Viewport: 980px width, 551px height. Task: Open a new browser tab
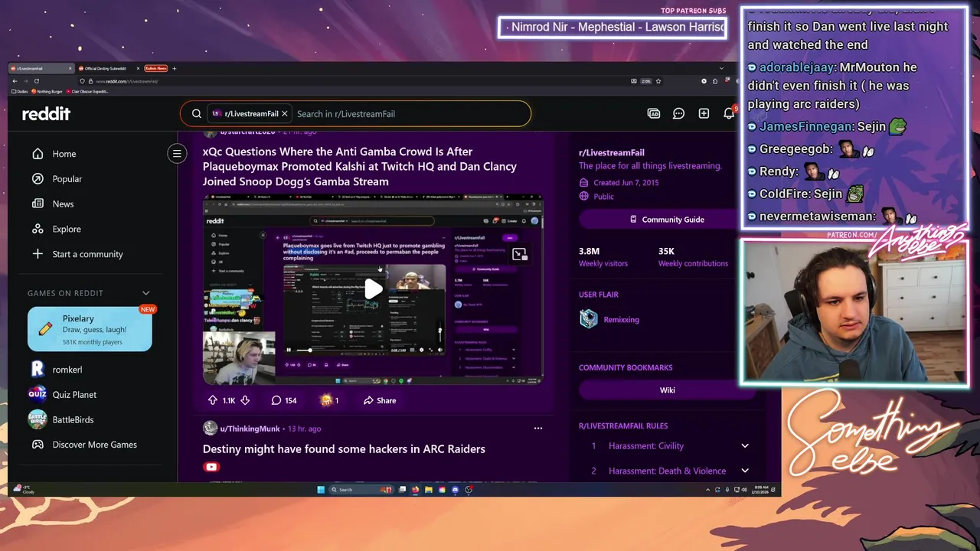coord(175,69)
